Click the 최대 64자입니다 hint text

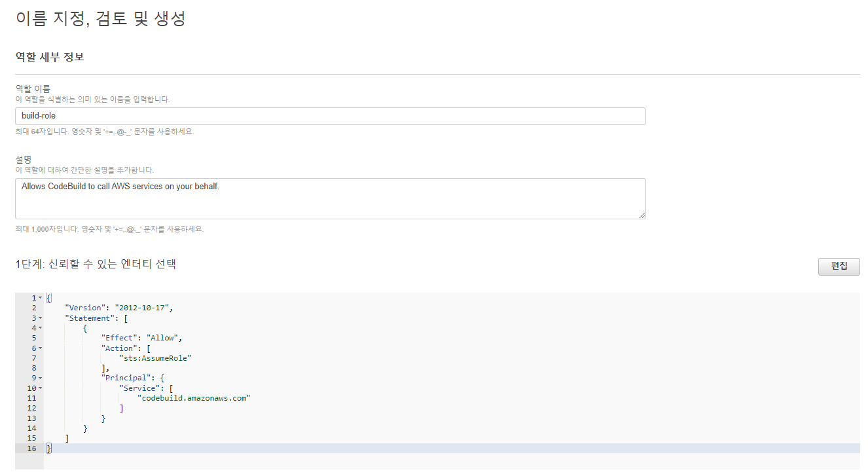tap(105, 131)
